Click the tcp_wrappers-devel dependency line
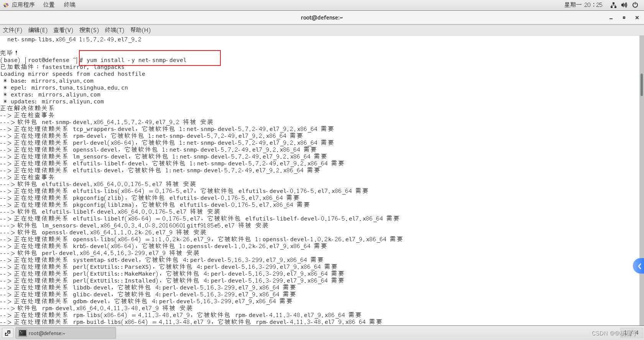 click(x=167, y=129)
